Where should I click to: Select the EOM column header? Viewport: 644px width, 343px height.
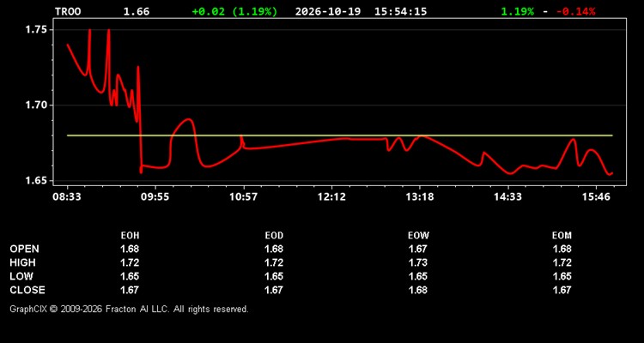[562, 236]
